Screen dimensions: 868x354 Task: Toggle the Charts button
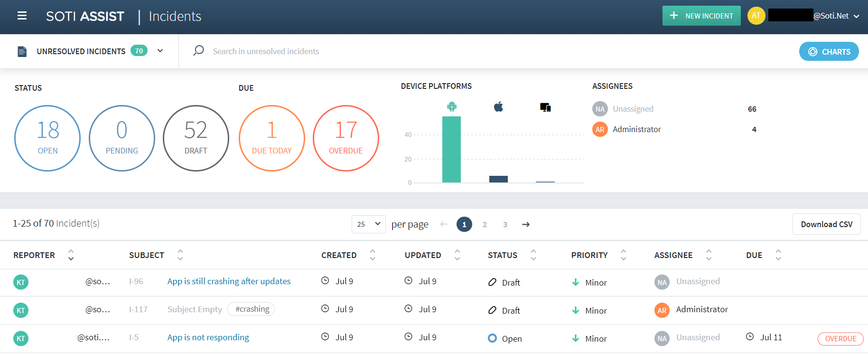pos(829,51)
